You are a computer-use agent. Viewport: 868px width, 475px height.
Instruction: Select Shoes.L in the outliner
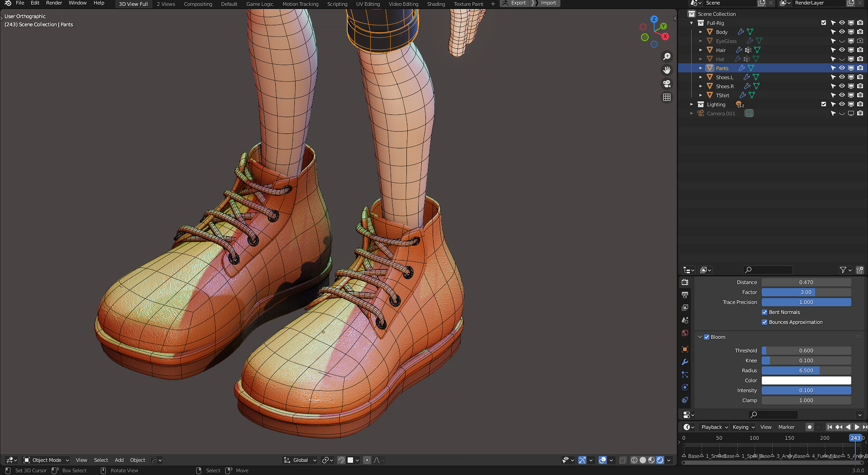724,77
